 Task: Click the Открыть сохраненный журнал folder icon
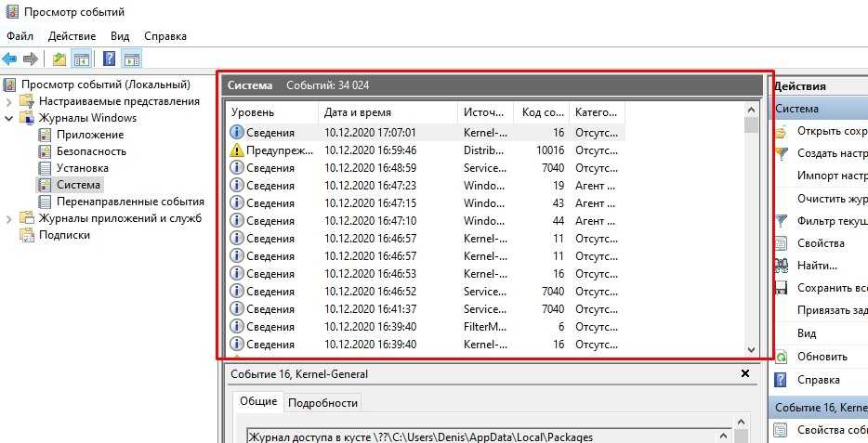point(782,131)
